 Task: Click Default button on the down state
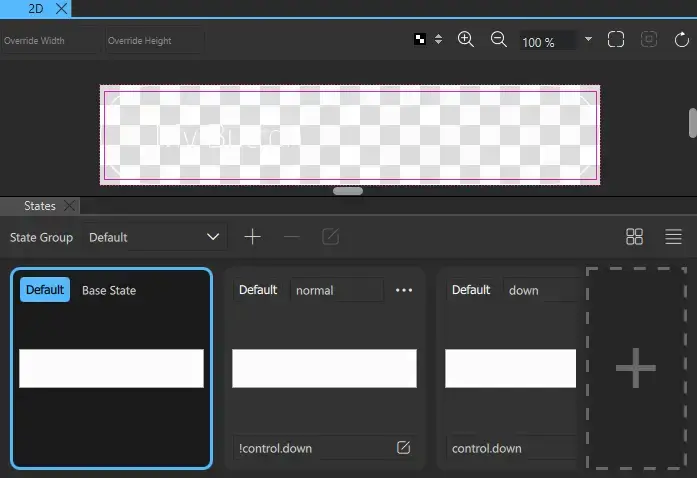coord(471,290)
